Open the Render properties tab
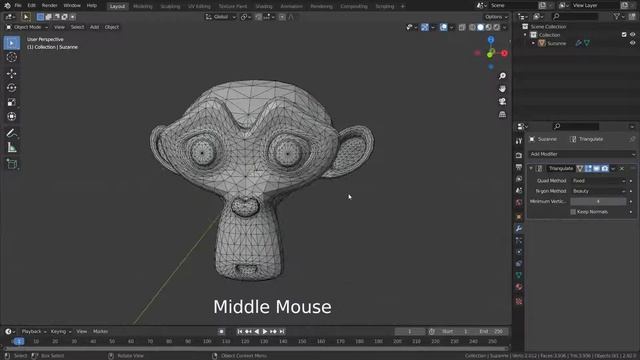Image resolution: width=640 pixels, height=360 pixels. (x=519, y=156)
